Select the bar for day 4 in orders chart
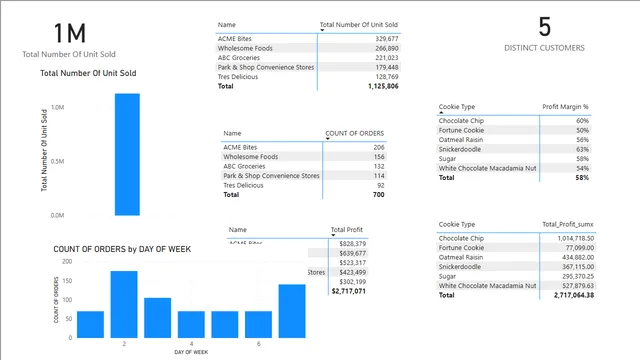This screenshot has width=640, height=360. coord(191,324)
